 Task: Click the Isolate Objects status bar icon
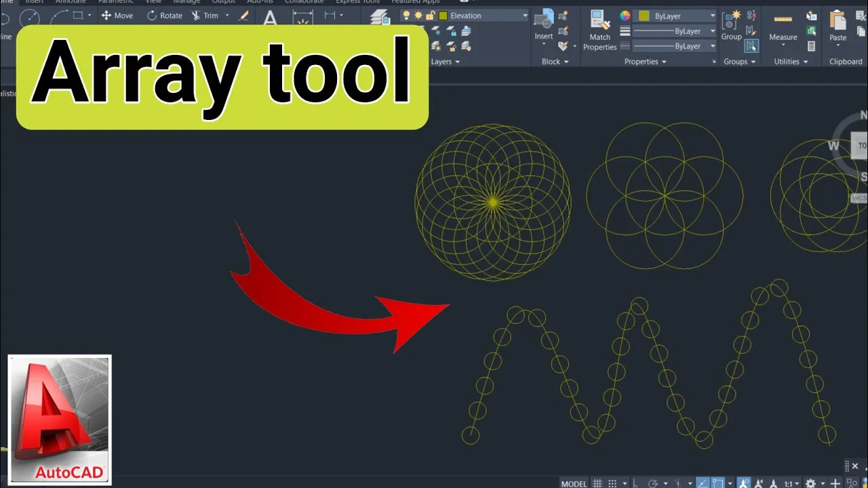coord(852,483)
